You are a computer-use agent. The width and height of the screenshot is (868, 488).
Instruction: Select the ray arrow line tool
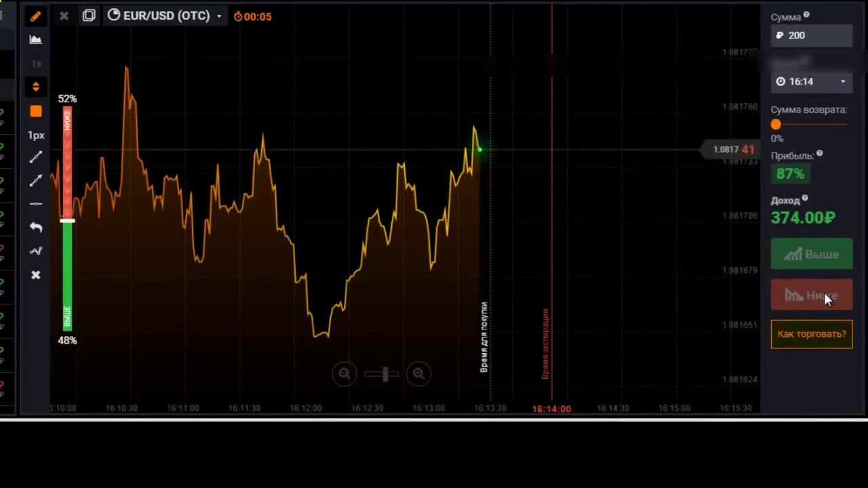[36, 180]
